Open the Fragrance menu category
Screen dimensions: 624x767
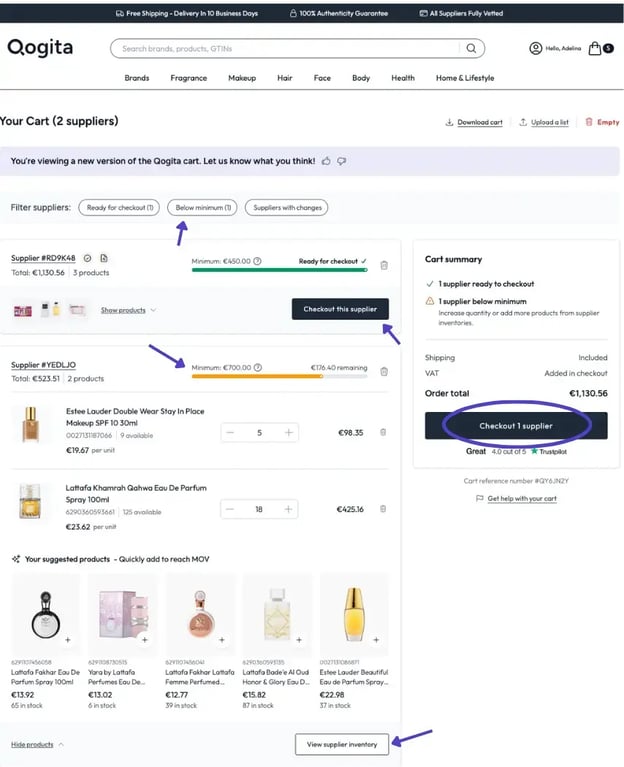point(188,78)
